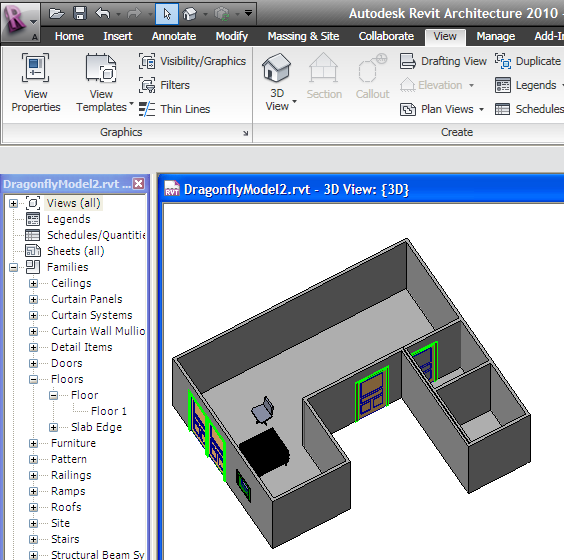Expand the Views (all) tree node

tap(13, 204)
